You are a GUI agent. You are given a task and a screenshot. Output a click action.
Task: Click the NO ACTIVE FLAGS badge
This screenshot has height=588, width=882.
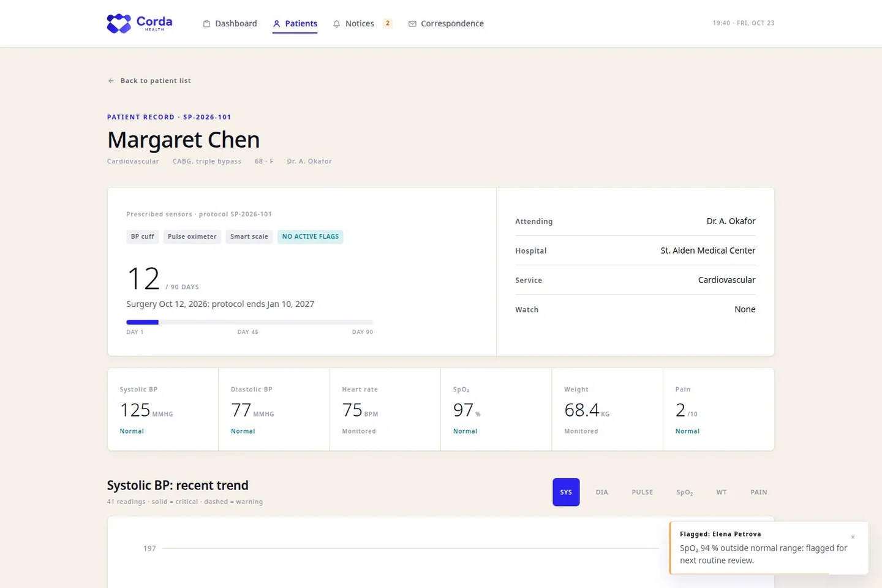[311, 237]
